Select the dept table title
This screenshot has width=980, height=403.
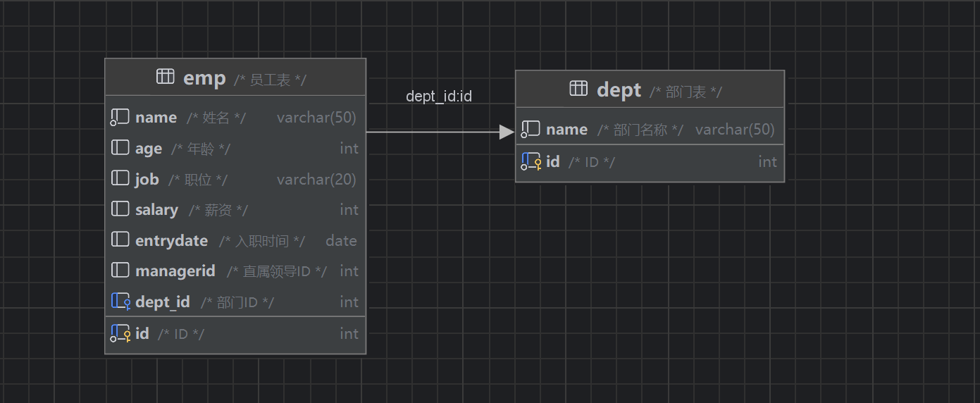619,89
